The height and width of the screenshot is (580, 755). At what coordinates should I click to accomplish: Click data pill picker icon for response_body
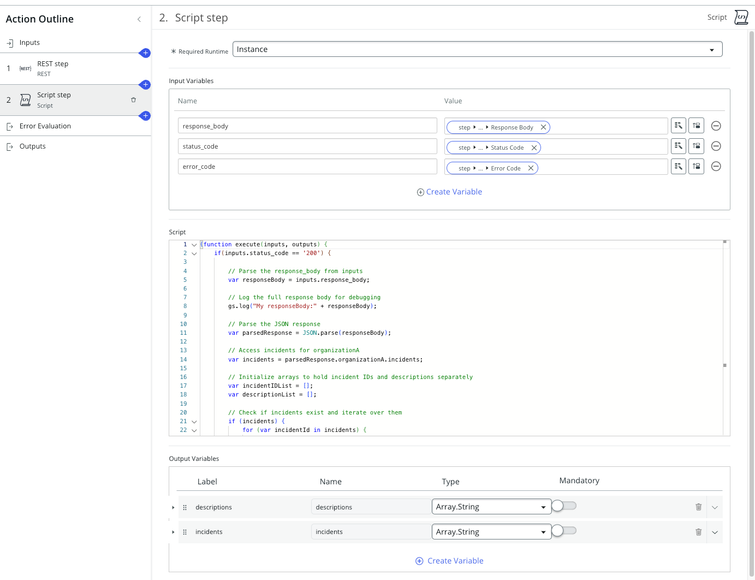(678, 126)
